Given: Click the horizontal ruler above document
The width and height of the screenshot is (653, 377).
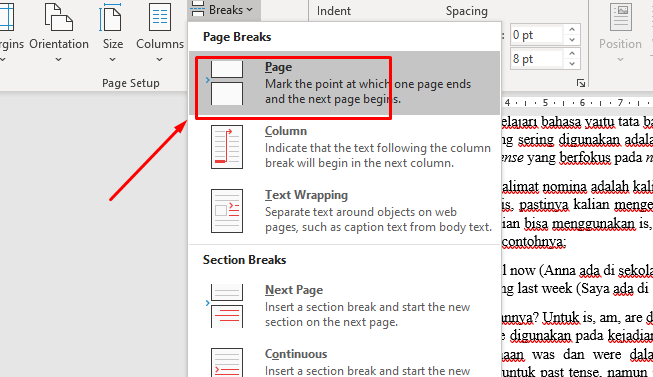Looking at the screenshot, I should click(577, 102).
